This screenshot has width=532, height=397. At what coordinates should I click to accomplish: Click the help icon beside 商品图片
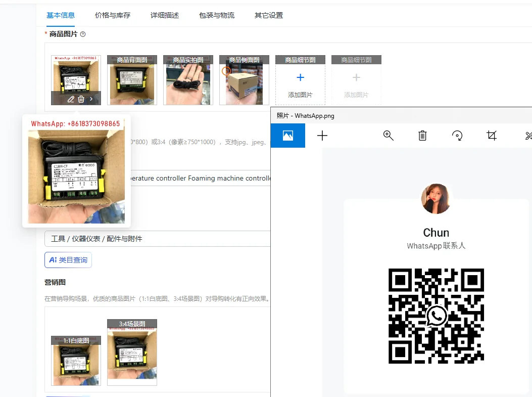(x=83, y=34)
